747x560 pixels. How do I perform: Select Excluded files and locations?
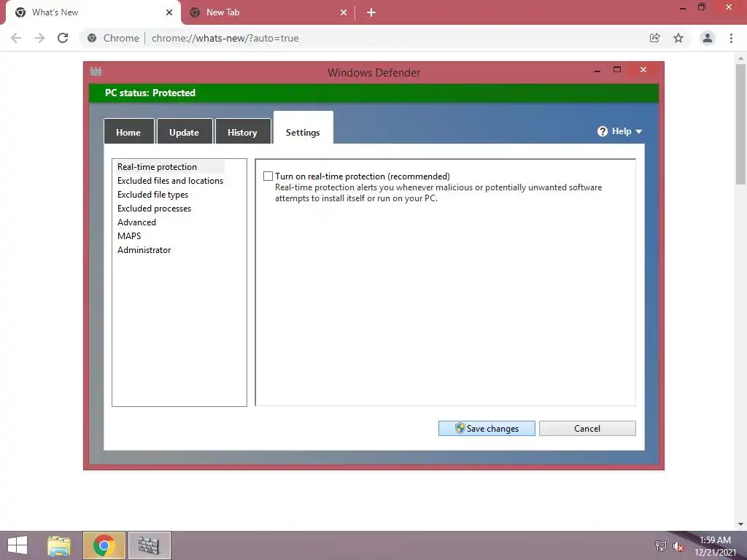pyautogui.click(x=170, y=181)
